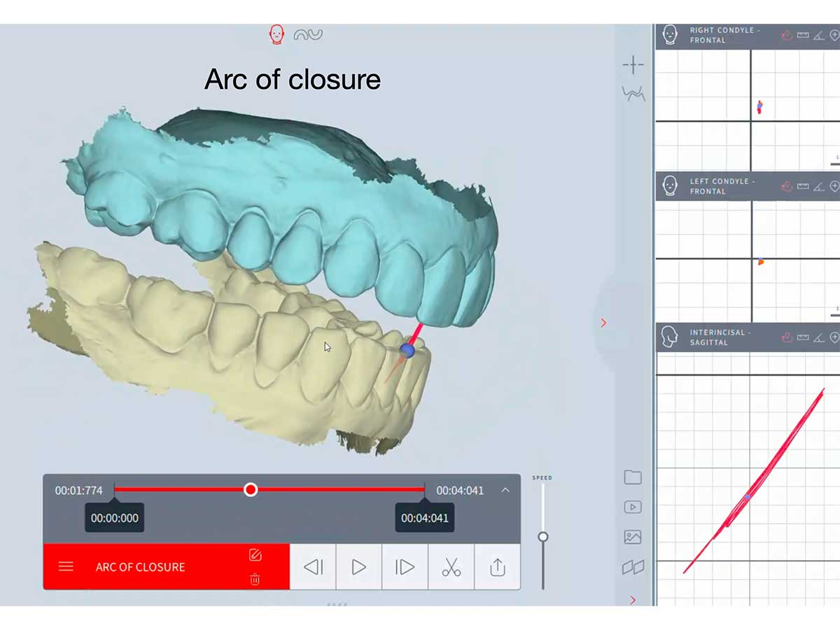Click the split view panels icon

[633, 567]
